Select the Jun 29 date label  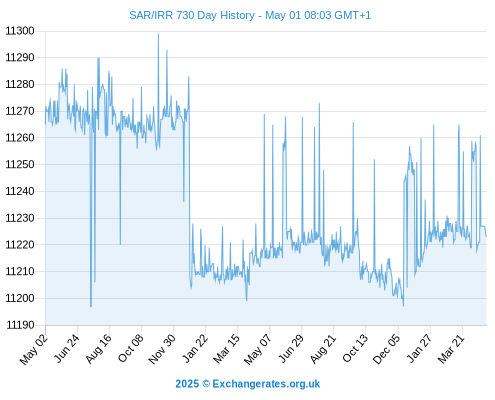(x=291, y=348)
